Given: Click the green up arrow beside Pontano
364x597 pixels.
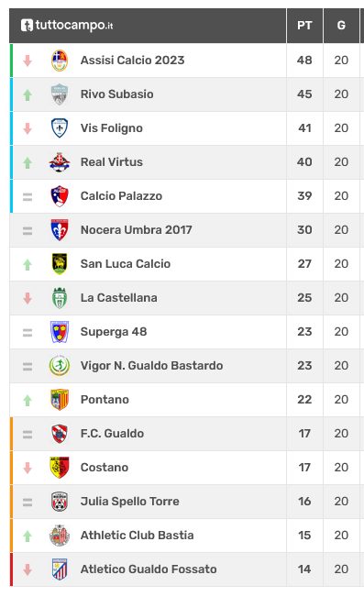Looking at the screenshot, I should coord(28,400).
